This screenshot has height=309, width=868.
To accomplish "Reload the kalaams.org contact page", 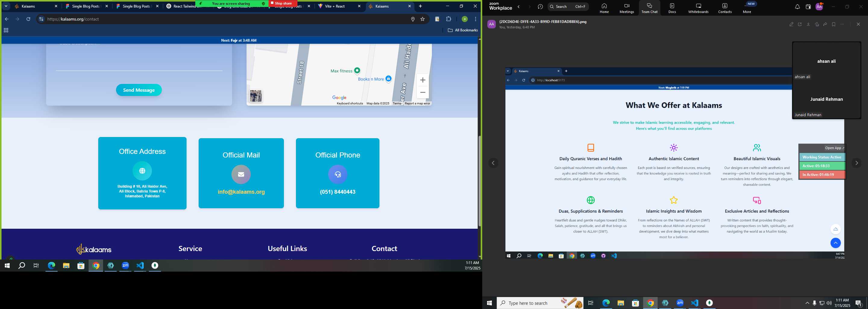I will (28, 19).
